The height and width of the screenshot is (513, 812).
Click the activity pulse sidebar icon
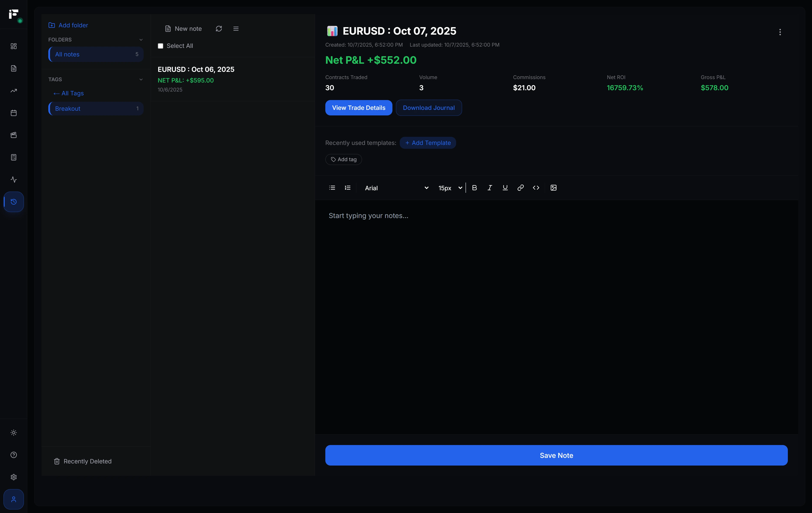[x=13, y=179]
